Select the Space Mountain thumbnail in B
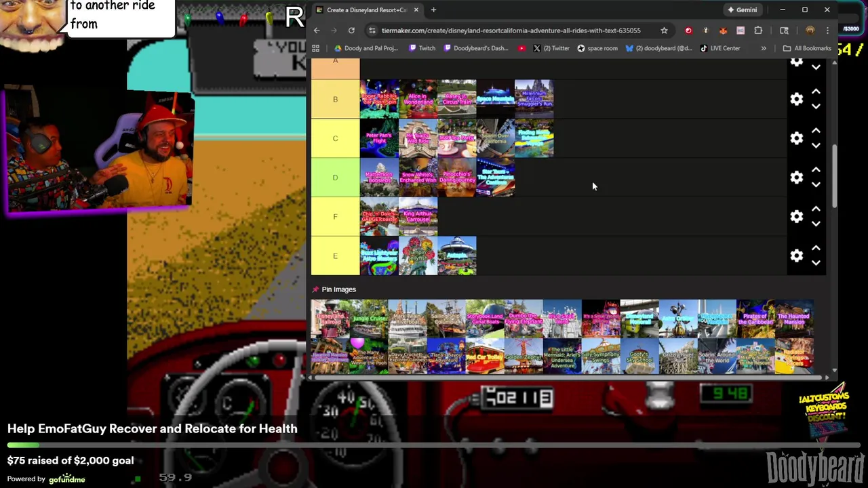 point(496,99)
